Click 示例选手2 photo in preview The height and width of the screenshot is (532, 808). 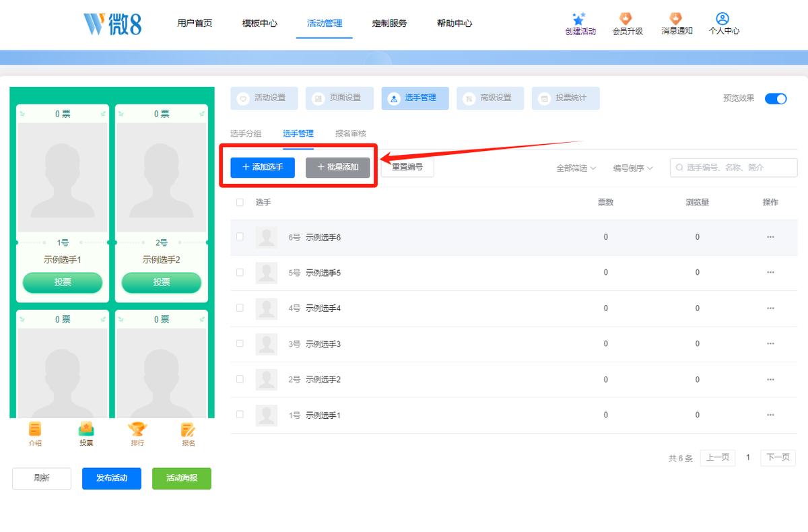coord(162,178)
